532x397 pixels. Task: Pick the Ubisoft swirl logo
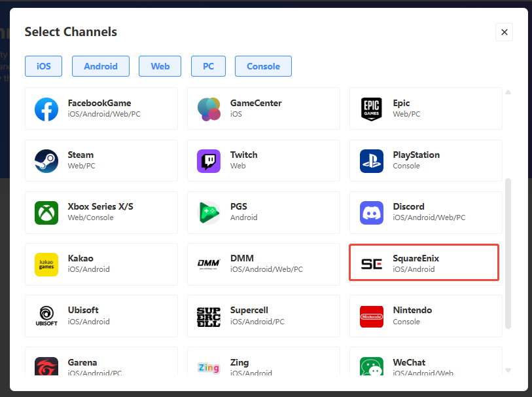point(46,316)
